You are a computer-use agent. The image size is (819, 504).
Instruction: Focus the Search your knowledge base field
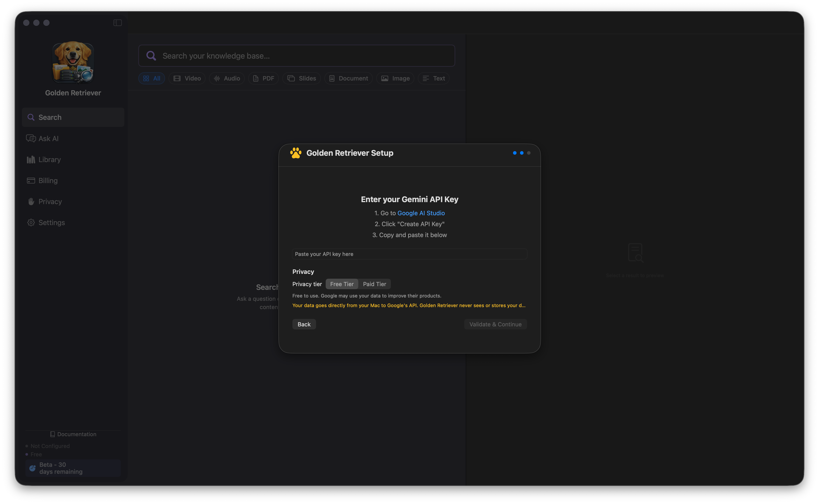pyautogui.click(x=296, y=56)
